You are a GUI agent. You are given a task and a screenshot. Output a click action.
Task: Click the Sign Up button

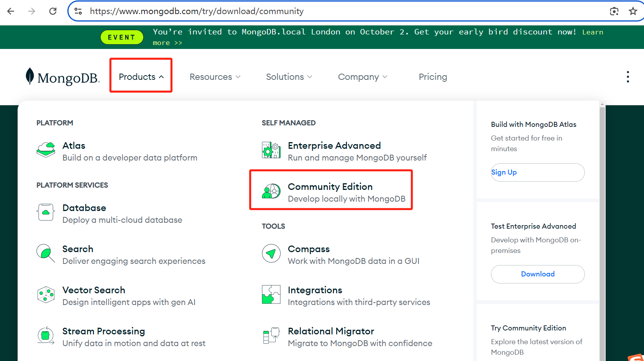[x=538, y=172]
